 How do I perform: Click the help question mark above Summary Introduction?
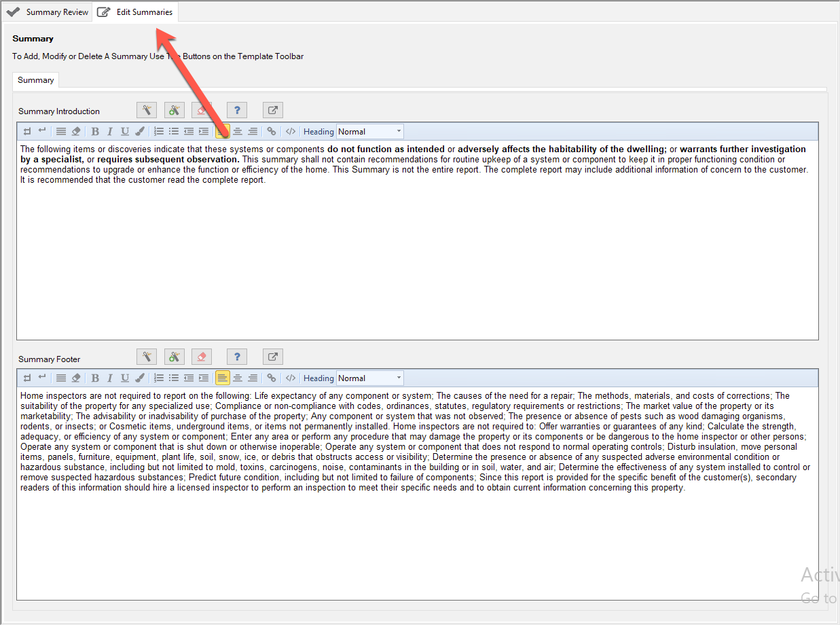pyautogui.click(x=236, y=110)
